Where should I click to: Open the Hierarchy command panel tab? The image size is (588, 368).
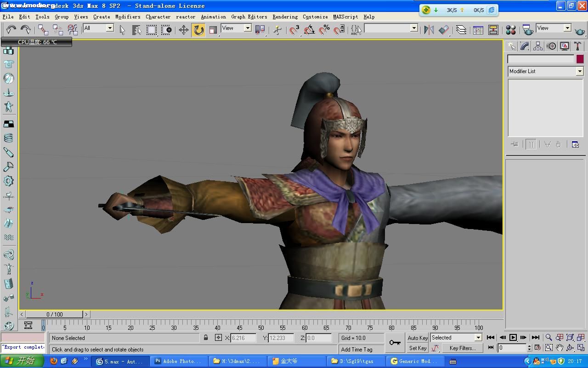(538, 46)
